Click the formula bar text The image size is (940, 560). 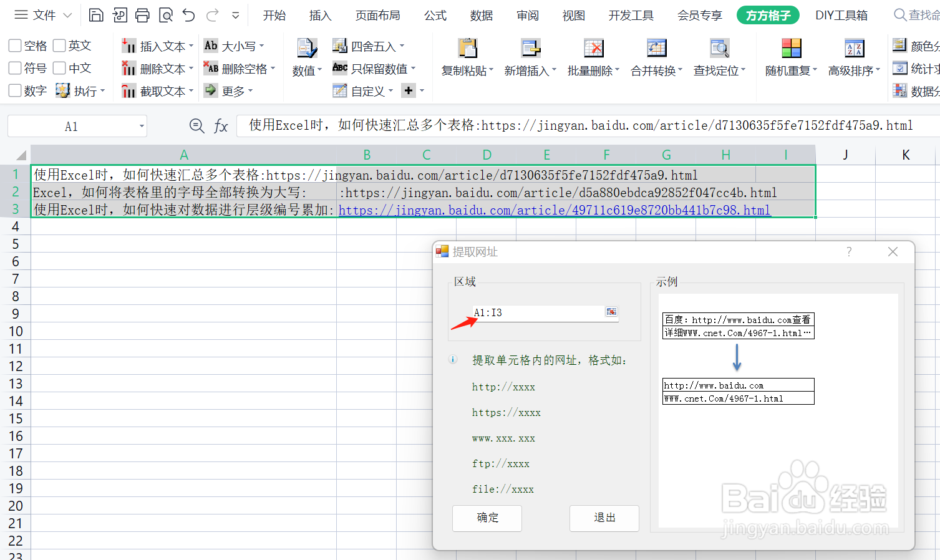(581, 125)
